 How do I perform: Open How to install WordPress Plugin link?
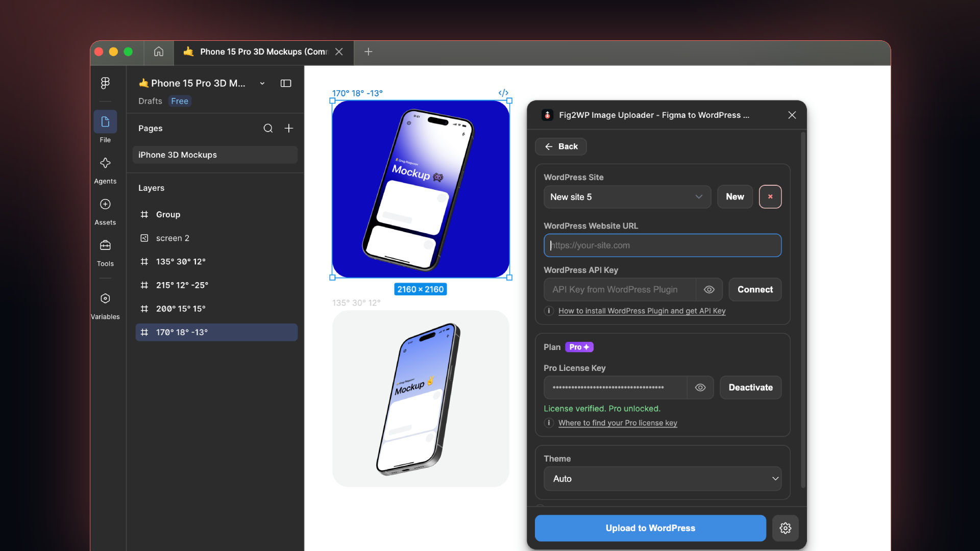pyautogui.click(x=642, y=311)
